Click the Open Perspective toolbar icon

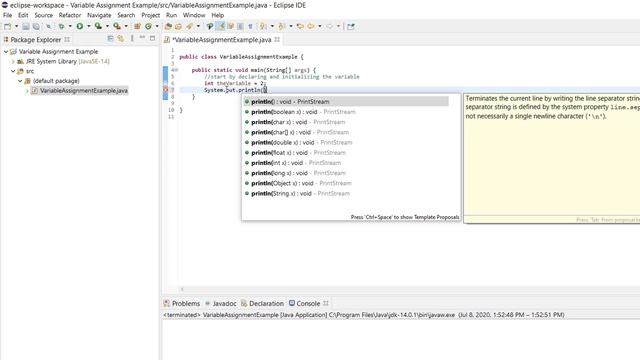[351, 27]
